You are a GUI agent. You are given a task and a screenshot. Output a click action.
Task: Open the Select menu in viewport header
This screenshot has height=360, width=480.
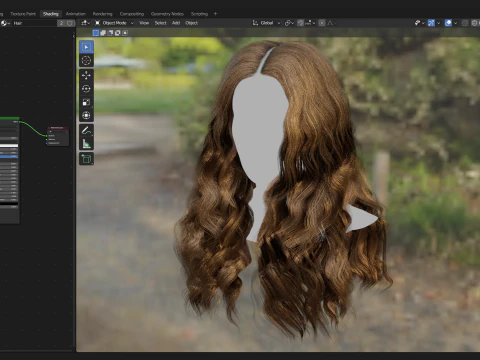tap(160, 23)
